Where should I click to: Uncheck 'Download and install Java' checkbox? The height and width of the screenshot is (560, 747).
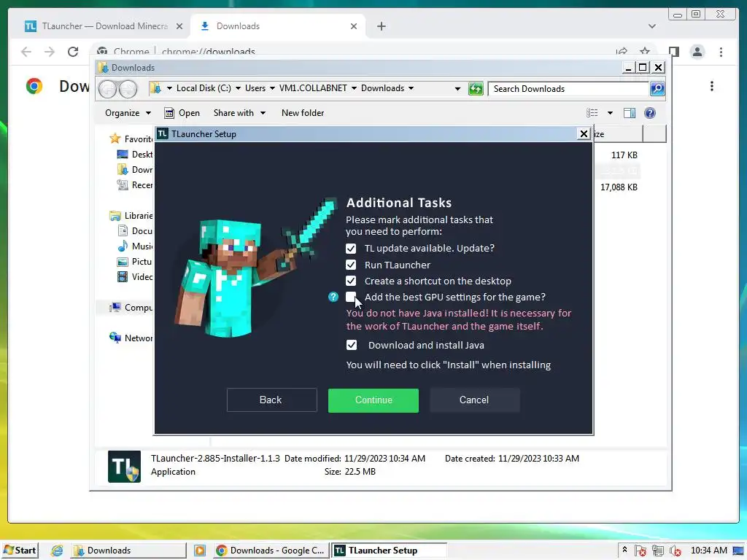tap(351, 345)
